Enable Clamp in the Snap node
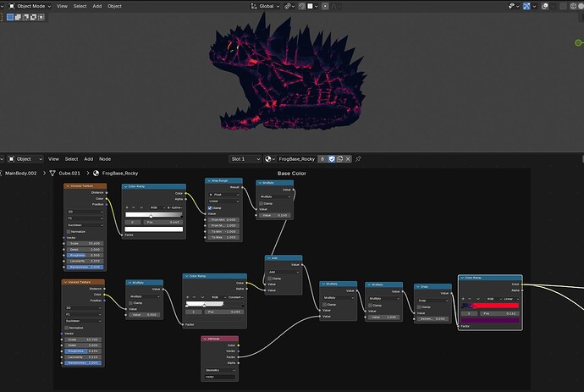The image size is (584, 392). coord(419,307)
